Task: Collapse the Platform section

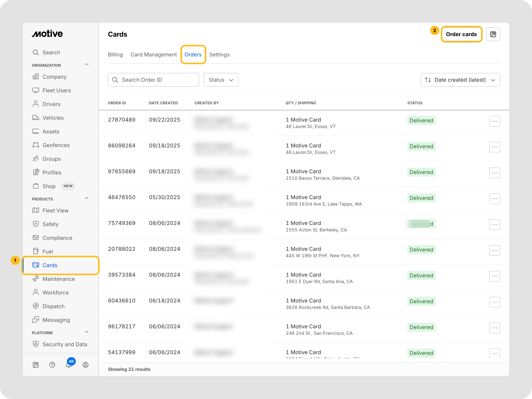Action: [87, 332]
